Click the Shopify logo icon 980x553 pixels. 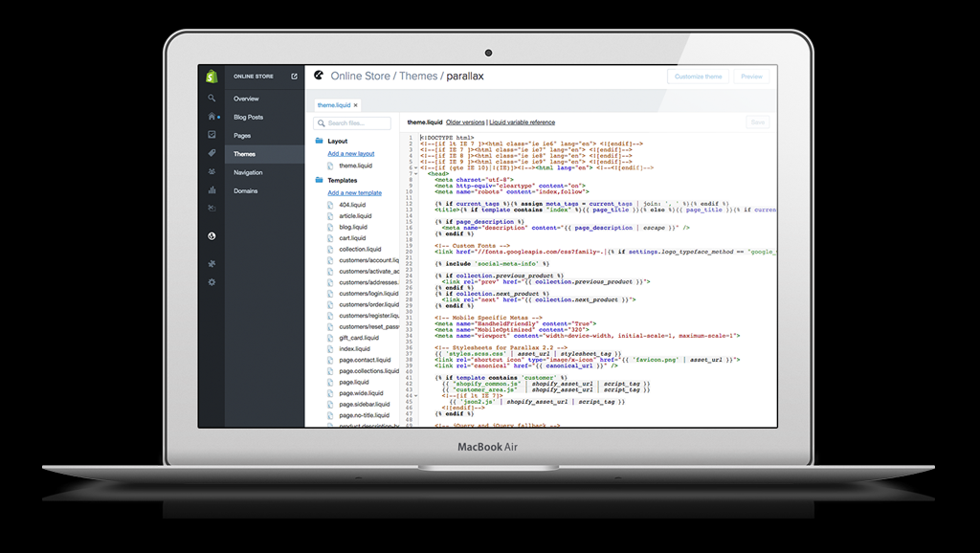(212, 76)
